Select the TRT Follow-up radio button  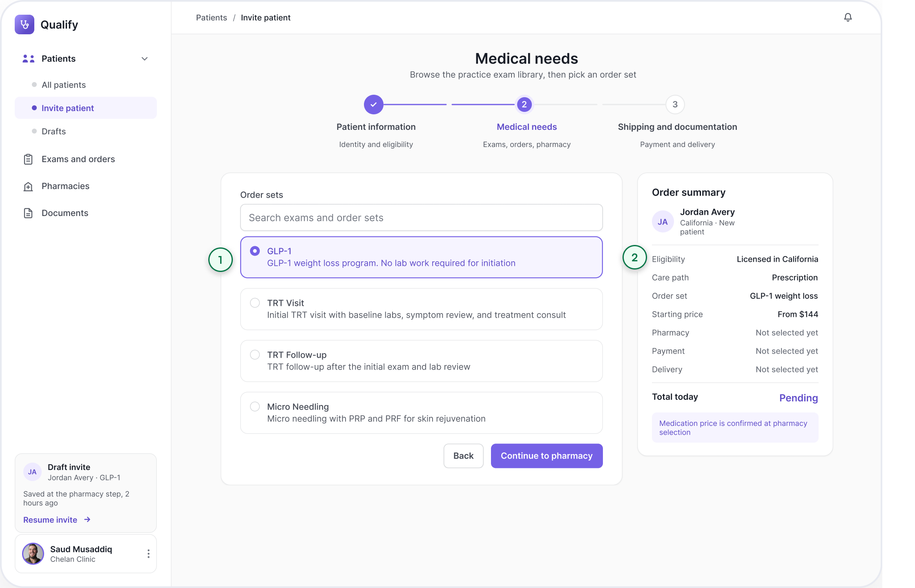(x=255, y=354)
